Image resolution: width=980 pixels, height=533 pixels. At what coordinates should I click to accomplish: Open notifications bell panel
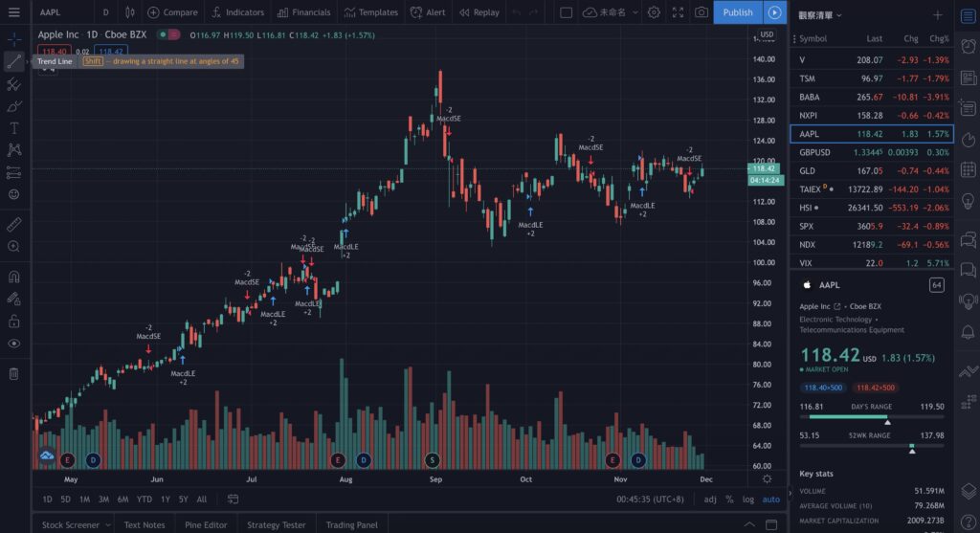coord(968,332)
